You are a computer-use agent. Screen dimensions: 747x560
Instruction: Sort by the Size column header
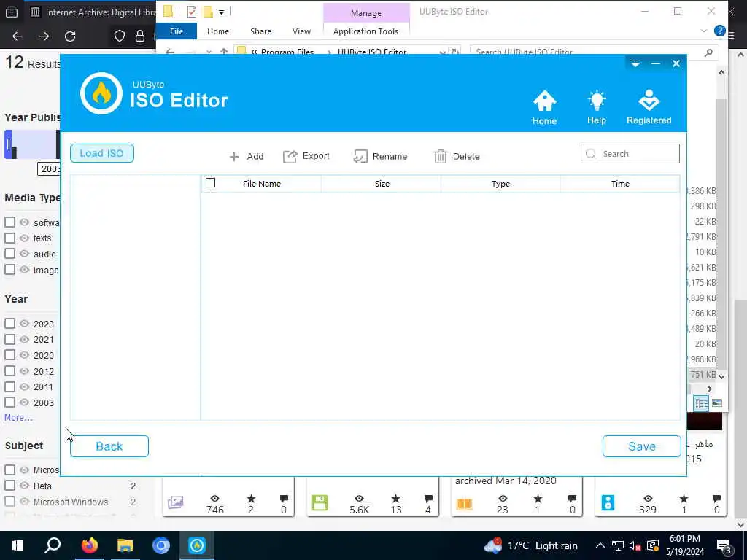[x=382, y=183]
